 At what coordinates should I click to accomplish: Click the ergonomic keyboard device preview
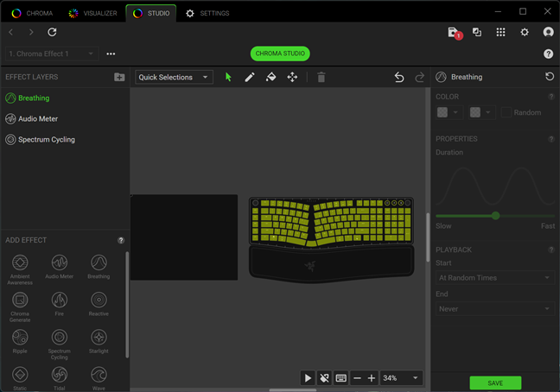coord(332,240)
